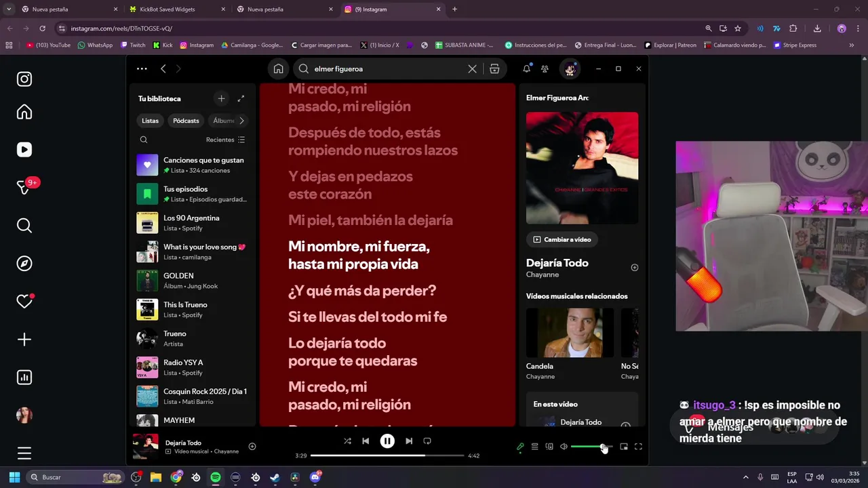
Task: Open connect to a device
Action: pyautogui.click(x=549, y=447)
